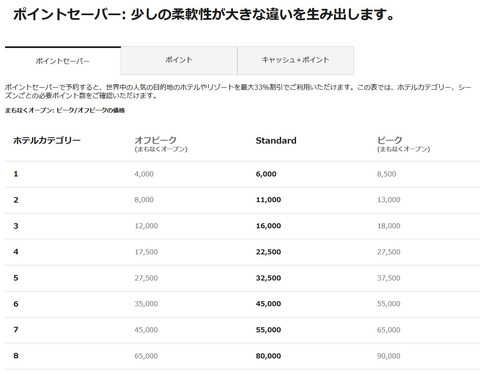Click the ホテルカテゴリー column header

[x=47, y=140]
